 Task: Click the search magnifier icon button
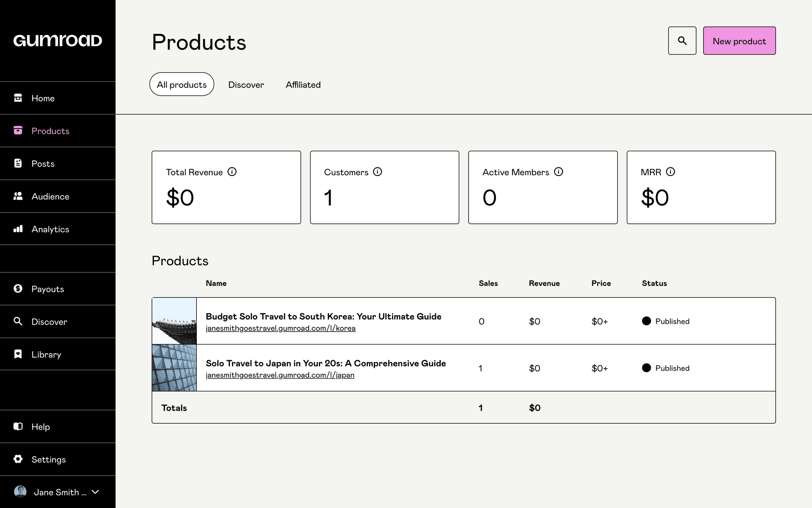[682, 41]
